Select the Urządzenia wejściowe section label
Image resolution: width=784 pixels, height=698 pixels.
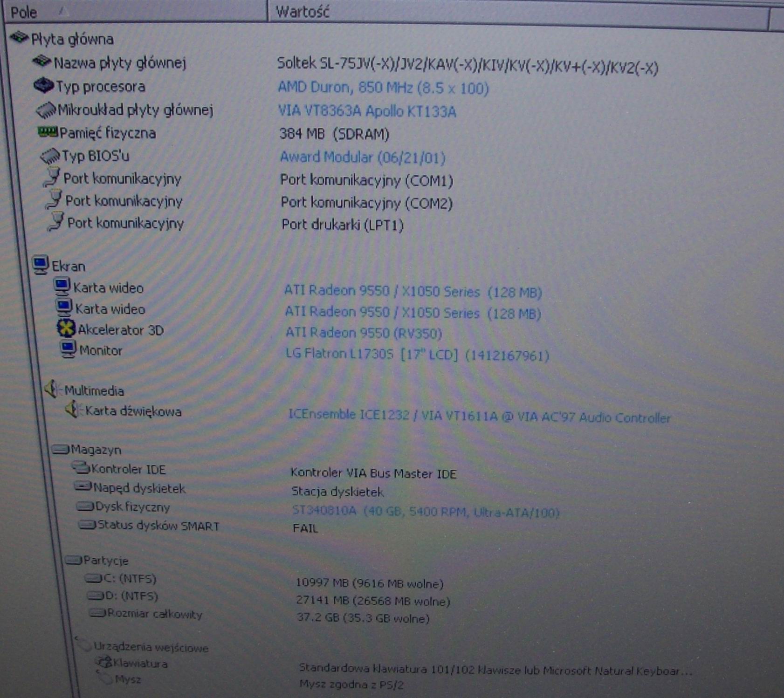click(151, 647)
